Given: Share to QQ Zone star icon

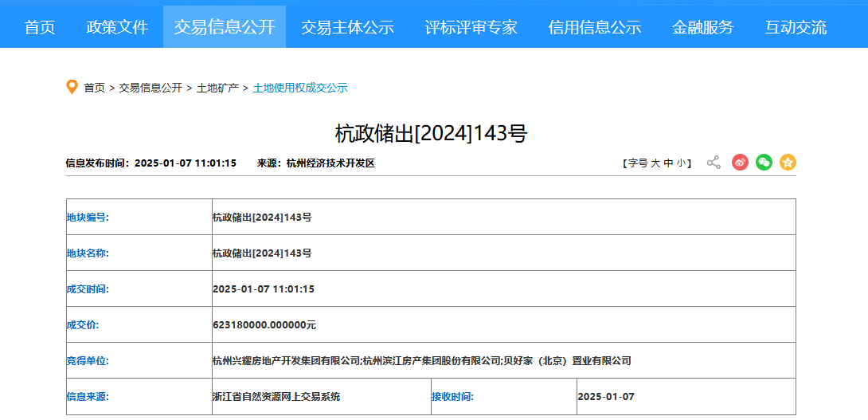Looking at the screenshot, I should (x=788, y=163).
